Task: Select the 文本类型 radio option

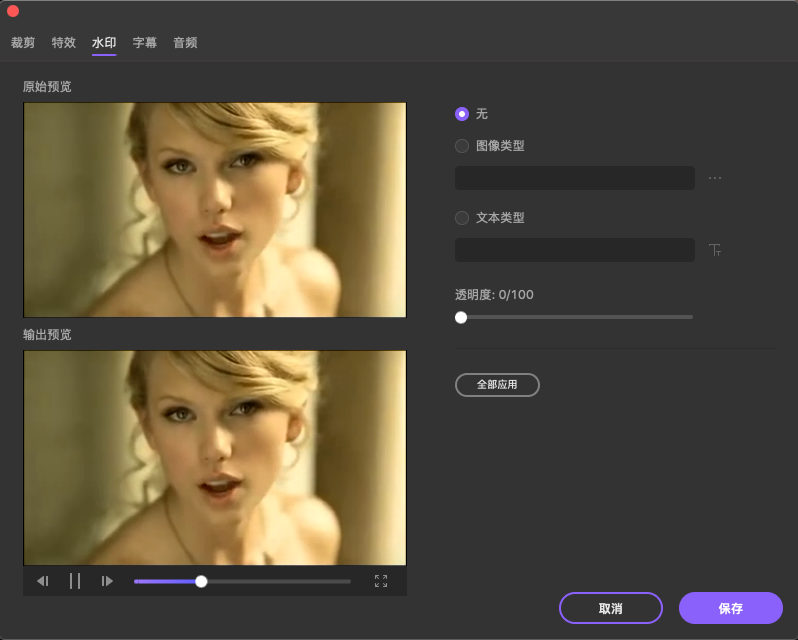Action: pos(462,218)
